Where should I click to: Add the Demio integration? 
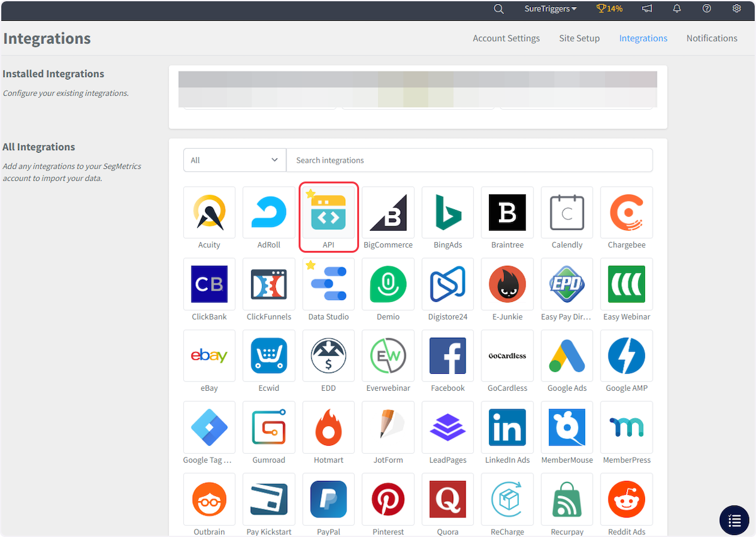pyautogui.click(x=388, y=284)
